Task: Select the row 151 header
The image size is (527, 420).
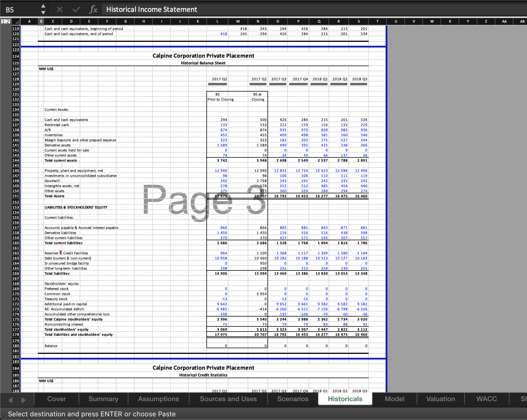Action: pos(16,196)
